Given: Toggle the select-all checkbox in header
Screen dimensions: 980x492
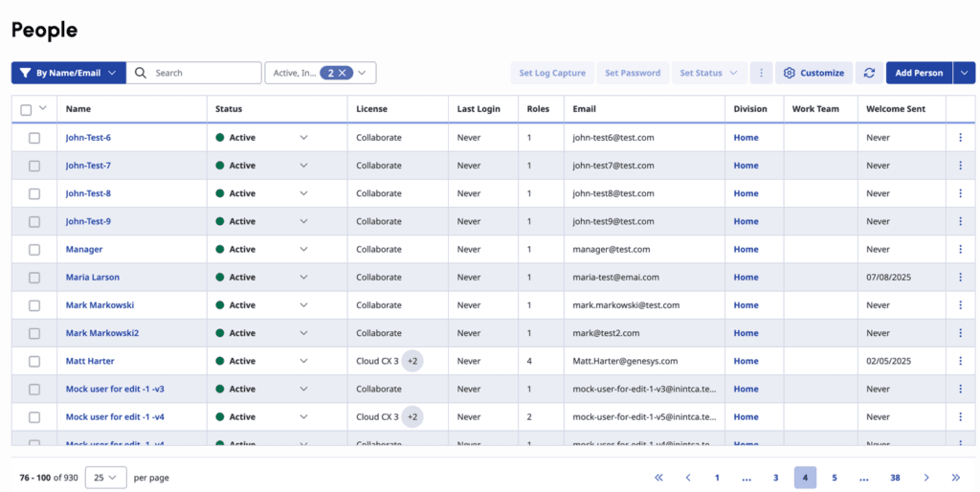Looking at the screenshot, I should (26, 110).
